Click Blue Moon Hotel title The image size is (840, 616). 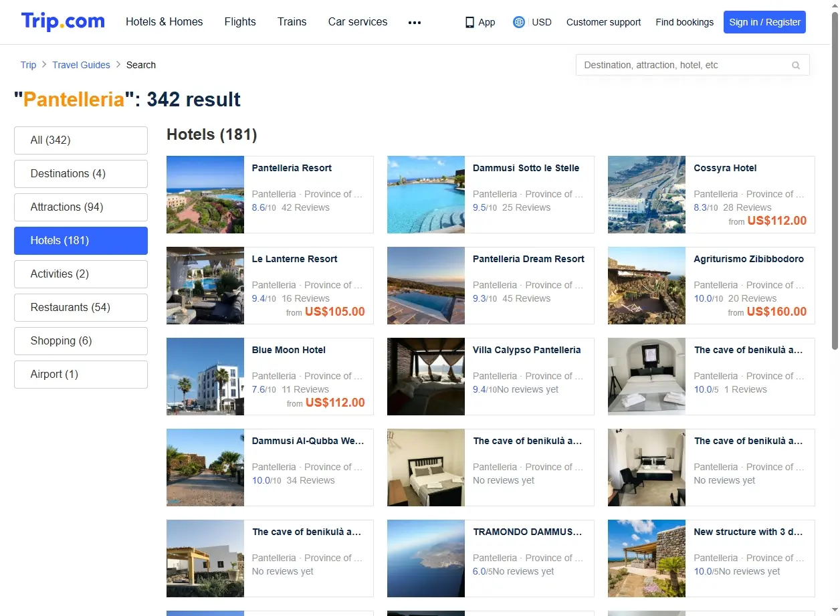pyautogui.click(x=289, y=350)
